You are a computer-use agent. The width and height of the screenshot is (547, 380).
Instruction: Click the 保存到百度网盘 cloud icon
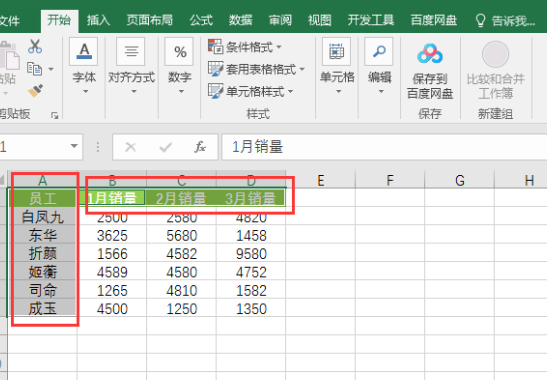coord(430,53)
